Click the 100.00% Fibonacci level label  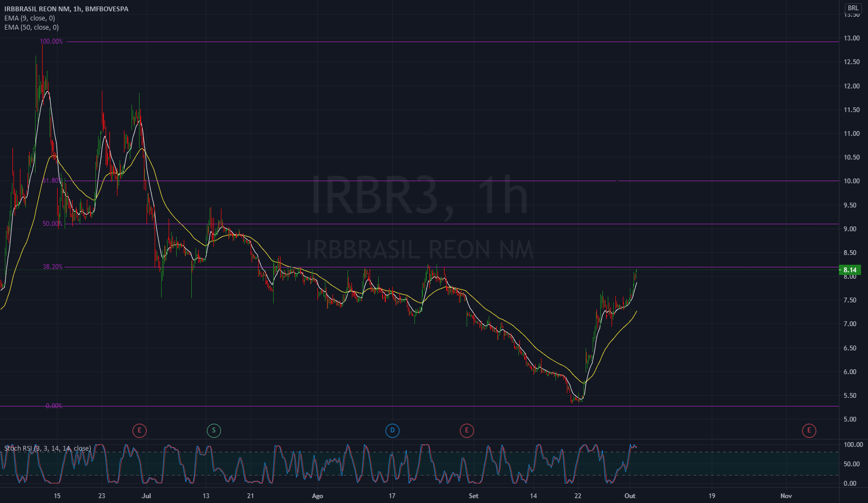pos(51,42)
